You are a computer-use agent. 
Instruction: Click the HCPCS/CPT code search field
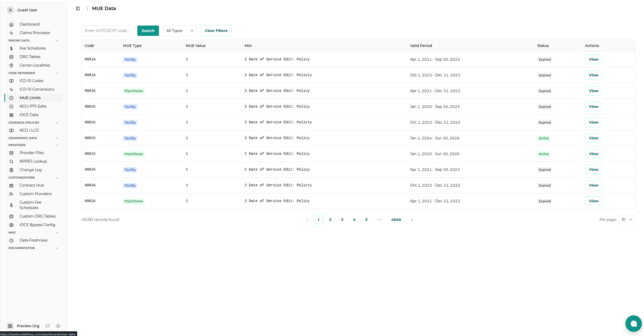pos(108,31)
